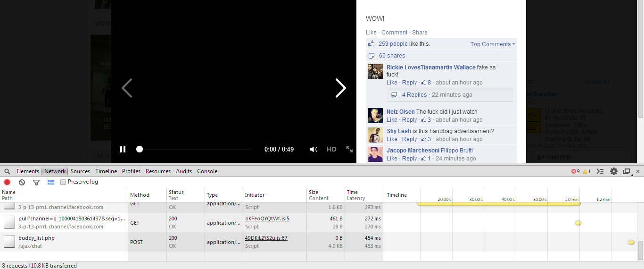Open initiator link 49DKiL2YS2u.js:67

[266, 238]
